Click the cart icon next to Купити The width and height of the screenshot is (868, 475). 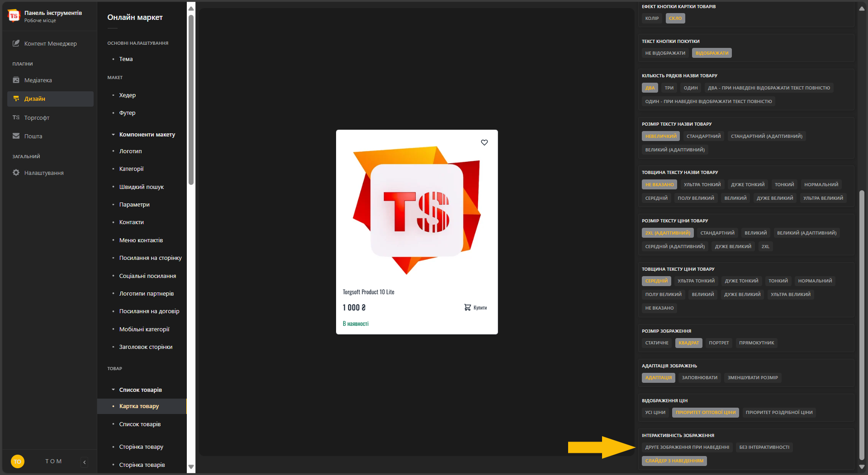(x=468, y=307)
